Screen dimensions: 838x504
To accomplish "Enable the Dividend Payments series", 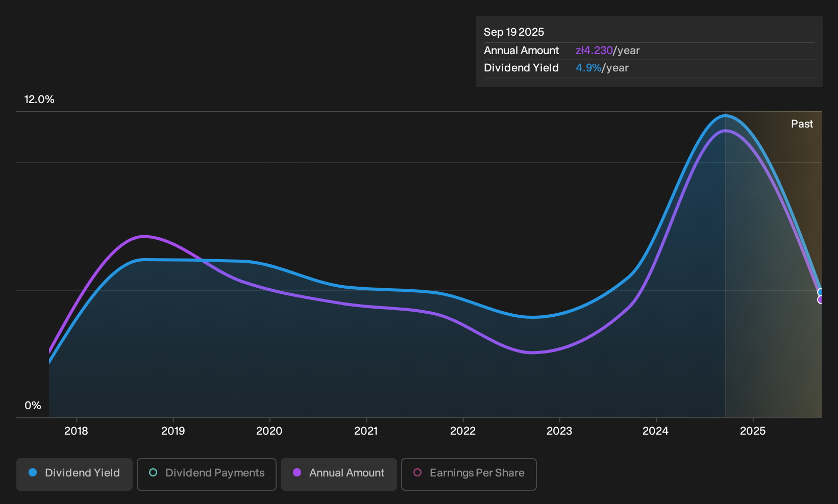I will tap(207, 474).
